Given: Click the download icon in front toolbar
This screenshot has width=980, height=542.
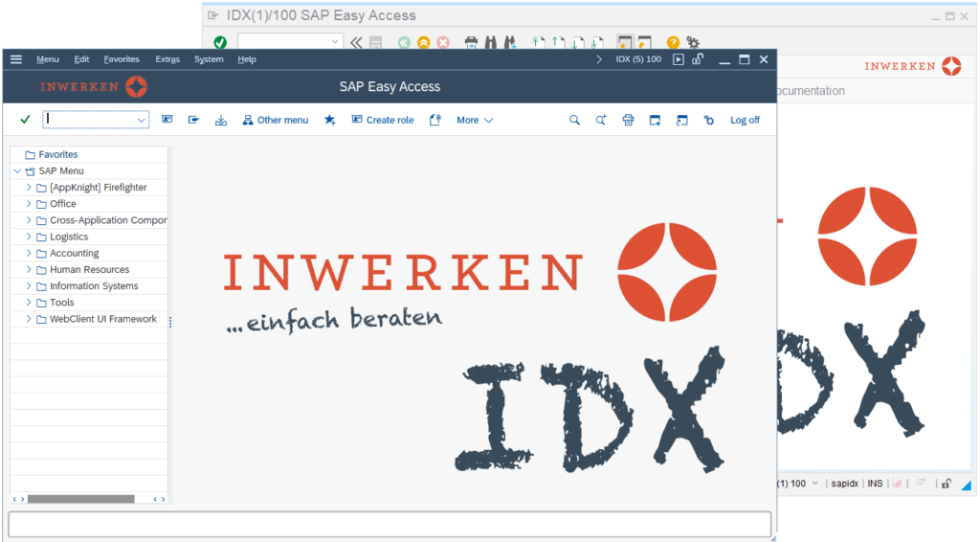Looking at the screenshot, I should pyautogui.click(x=221, y=120).
